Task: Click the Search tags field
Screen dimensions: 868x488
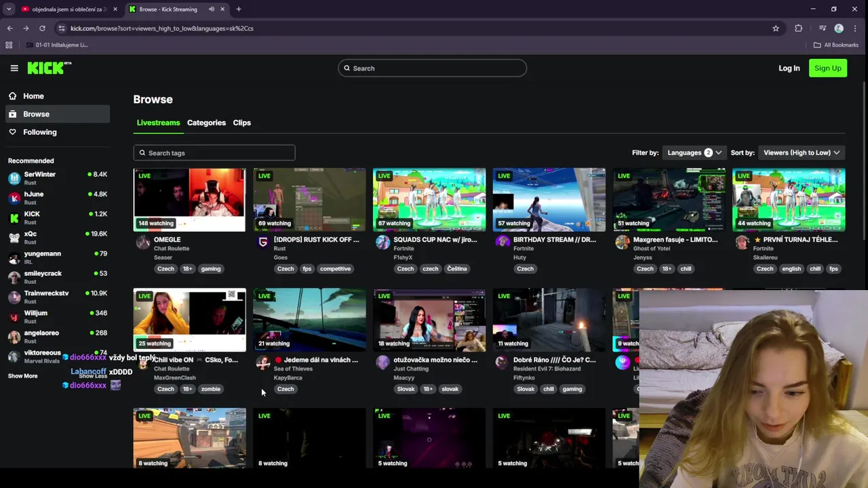Action: (214, 152)
